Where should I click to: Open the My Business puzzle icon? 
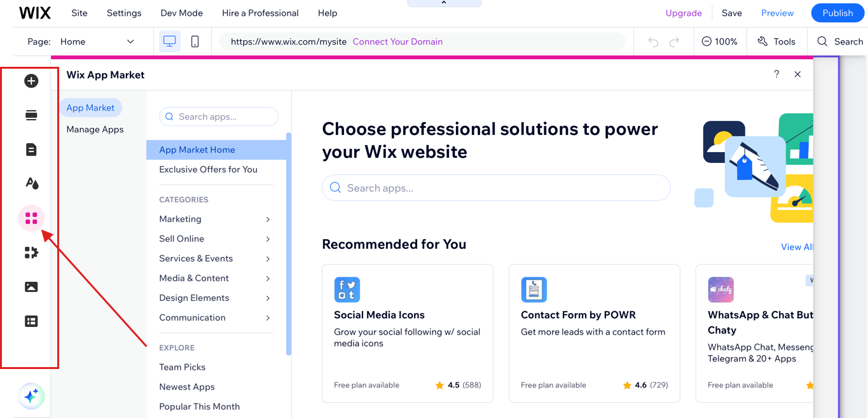tap(31, 253)
